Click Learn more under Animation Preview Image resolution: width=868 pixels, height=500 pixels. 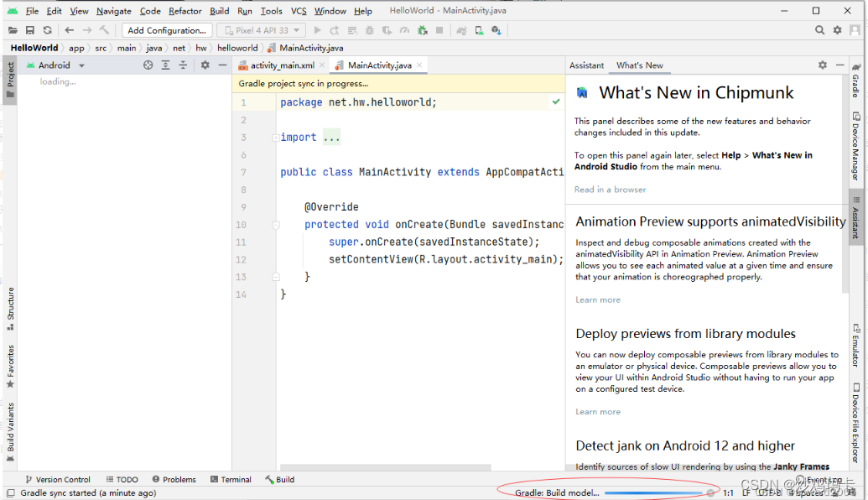[x=598, y=299]
